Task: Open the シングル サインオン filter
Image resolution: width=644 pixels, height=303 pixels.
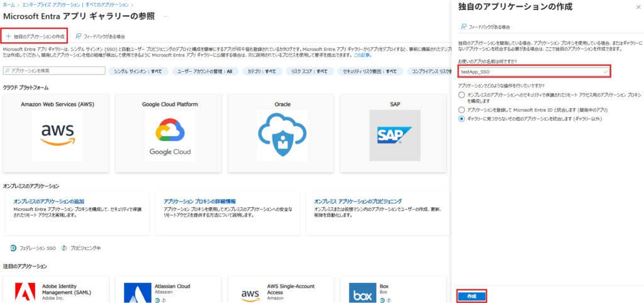Action: coord(138,71)
